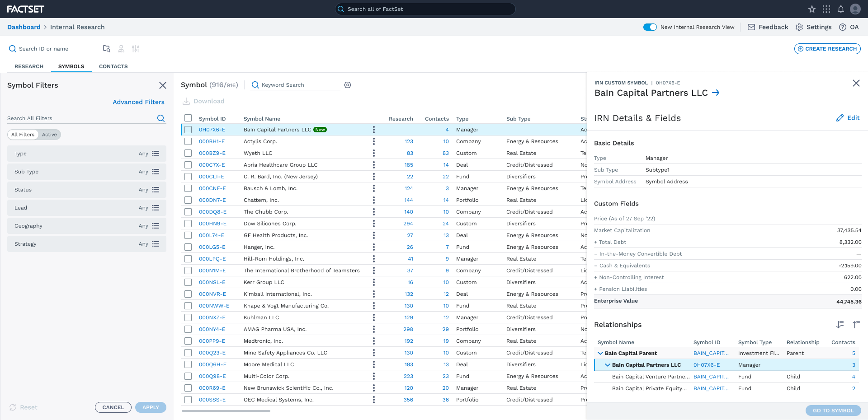Screen dimensions: 868x420
Task: Go to Dashboard breadcrumb
Action: 24,27
